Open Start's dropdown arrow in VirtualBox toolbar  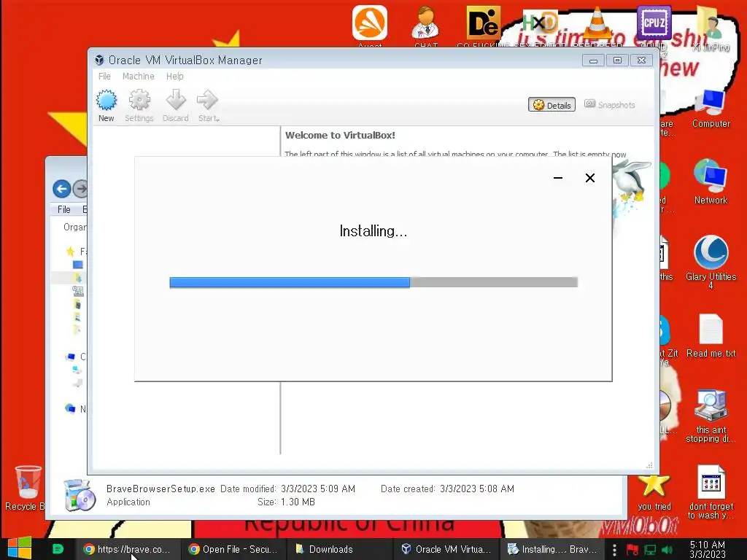click(x=217, y=119)
